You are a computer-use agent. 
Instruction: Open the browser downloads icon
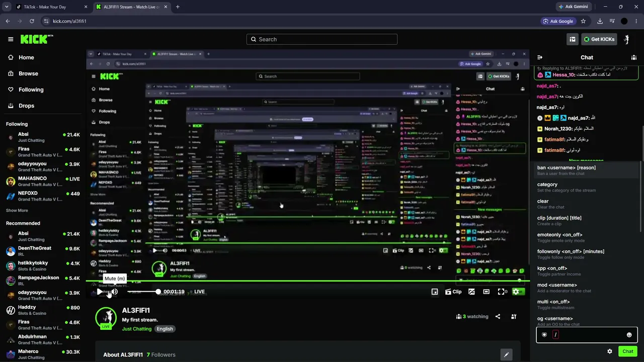click(x=600, y=21)
